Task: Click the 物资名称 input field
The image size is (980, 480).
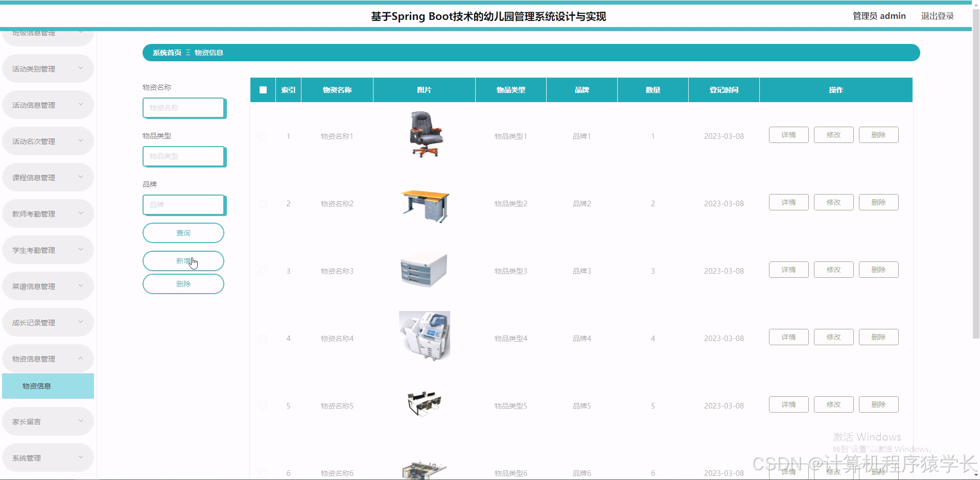Action: [x=183, y=108]
